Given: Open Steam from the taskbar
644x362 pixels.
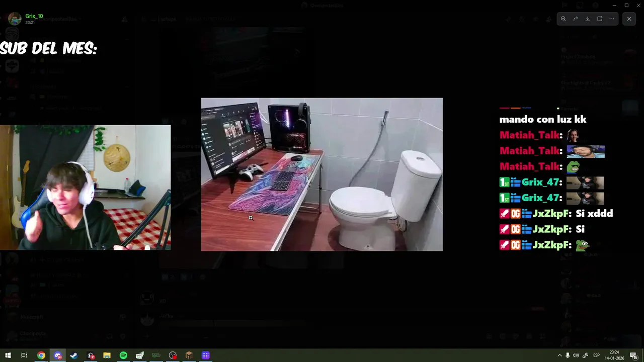Looking at the screenshot, I should pos(74,355).
